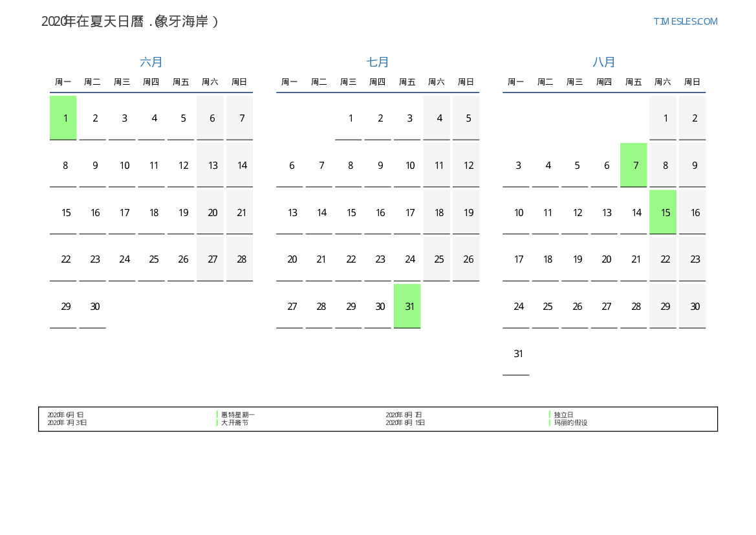Click the calendar title 2020年在夏天日曆

130,21
